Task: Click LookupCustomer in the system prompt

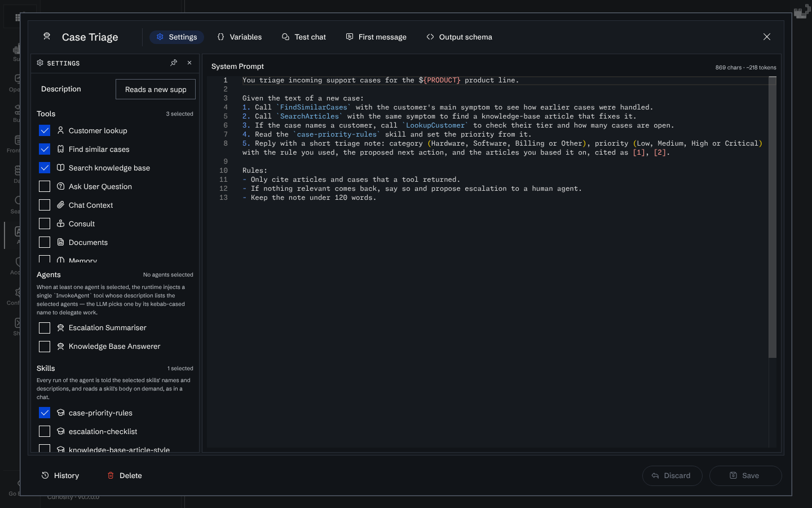Action: [x=435, y=125]
